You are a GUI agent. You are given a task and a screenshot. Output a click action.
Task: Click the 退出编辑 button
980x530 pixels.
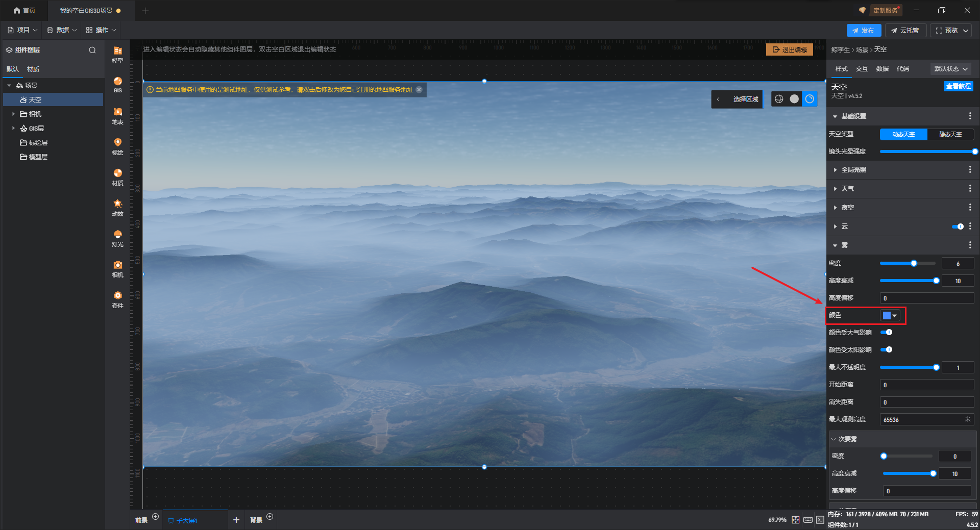pos(790,49)
